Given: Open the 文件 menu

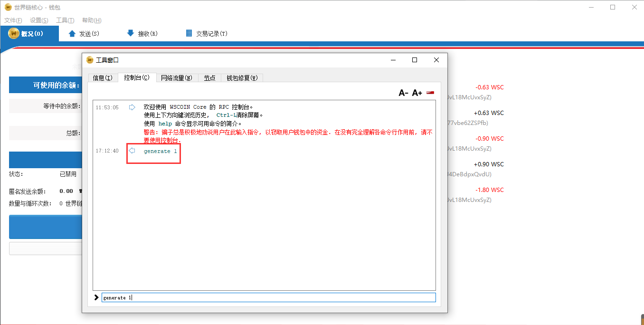Looking at the screenshot, I should (13, 20).
